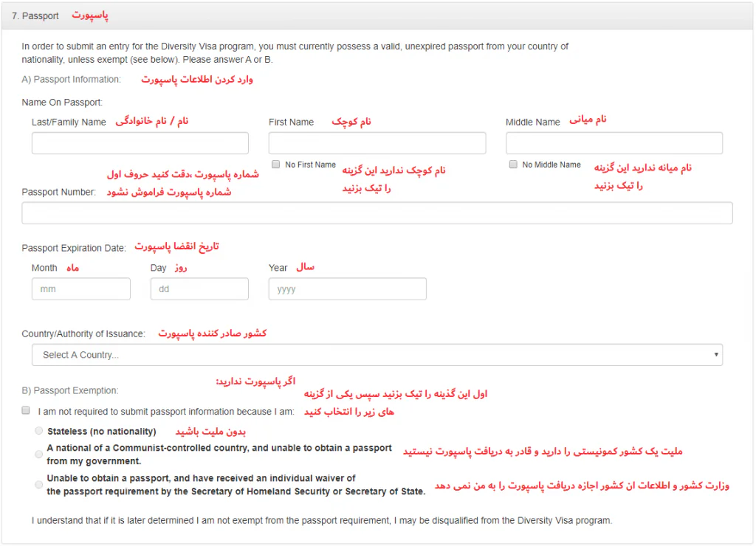Focus the Year (yyyy) expiration field

pos(347,289)
